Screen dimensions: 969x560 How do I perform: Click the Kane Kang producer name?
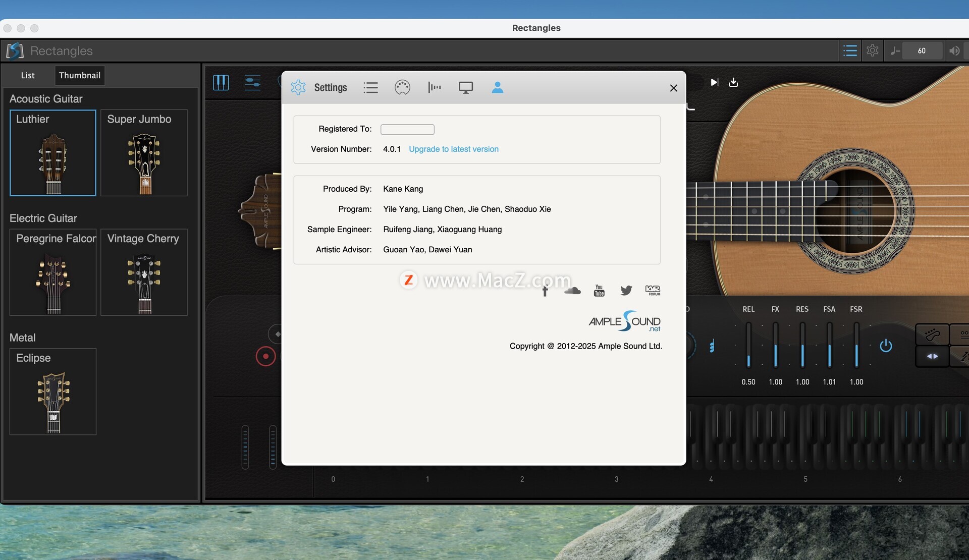403,189
